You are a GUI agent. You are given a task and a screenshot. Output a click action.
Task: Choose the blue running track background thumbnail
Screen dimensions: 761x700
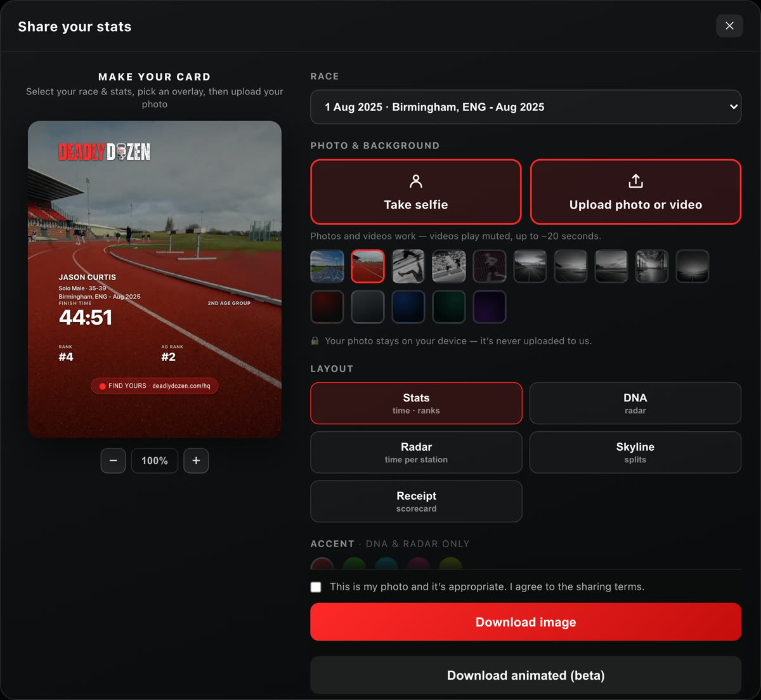tap(327, 266)
